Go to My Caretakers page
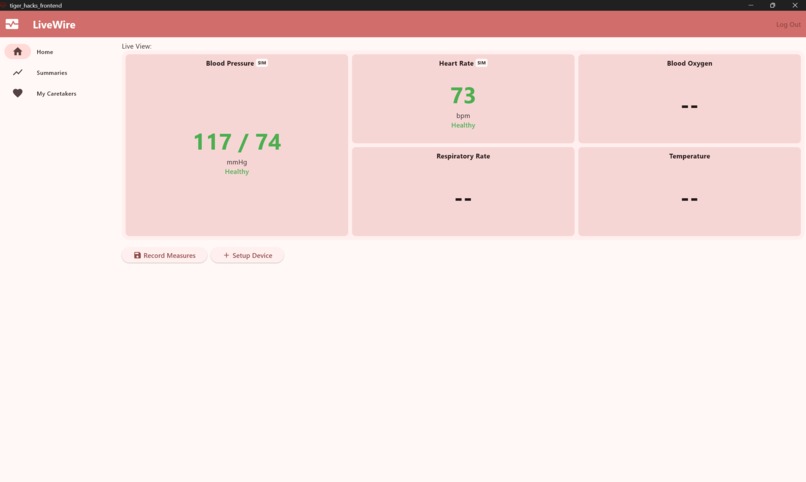Image resolution: width=806 pixels, height=482 pixels. coord(56,94)
